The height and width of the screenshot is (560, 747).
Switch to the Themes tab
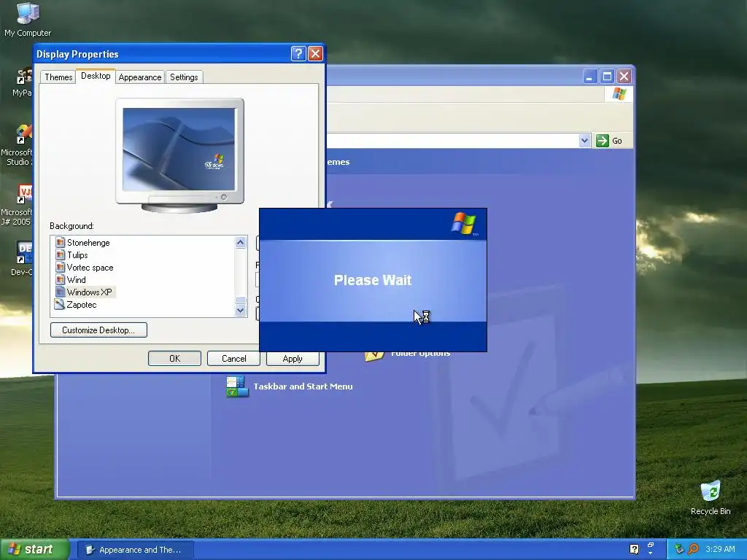point(58,77)
